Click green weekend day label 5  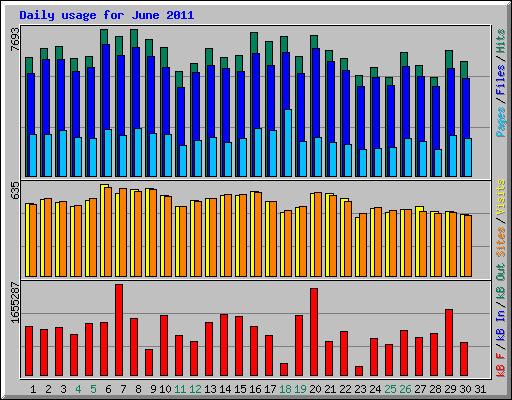[93, 389]
